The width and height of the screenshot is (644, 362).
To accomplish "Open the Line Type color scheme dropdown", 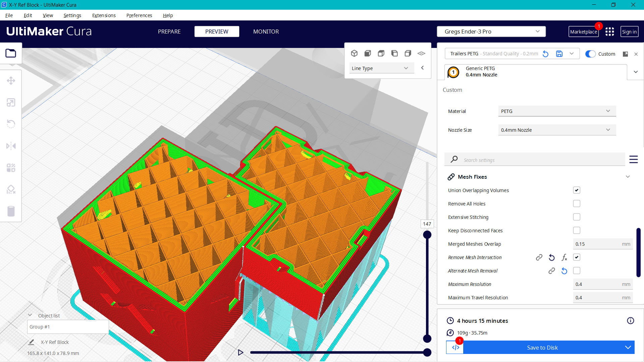I will pyautogui.click(x=380, y=68).
